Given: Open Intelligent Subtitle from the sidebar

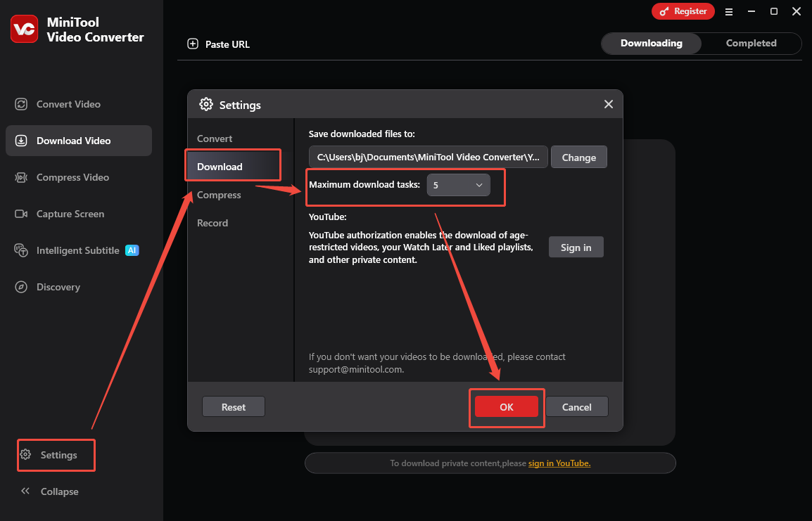Looking at the screenshot, I should click(77, 250).
